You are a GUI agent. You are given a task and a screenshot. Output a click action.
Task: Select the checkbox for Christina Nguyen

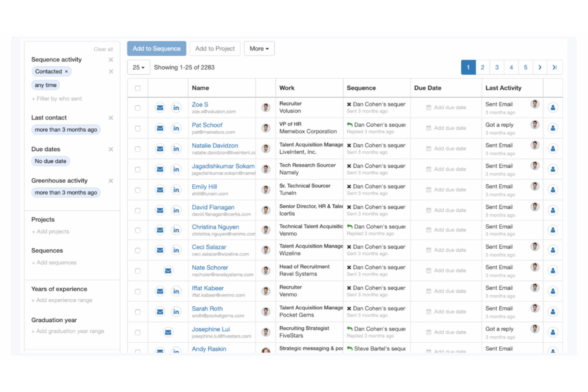pos(137,230)
